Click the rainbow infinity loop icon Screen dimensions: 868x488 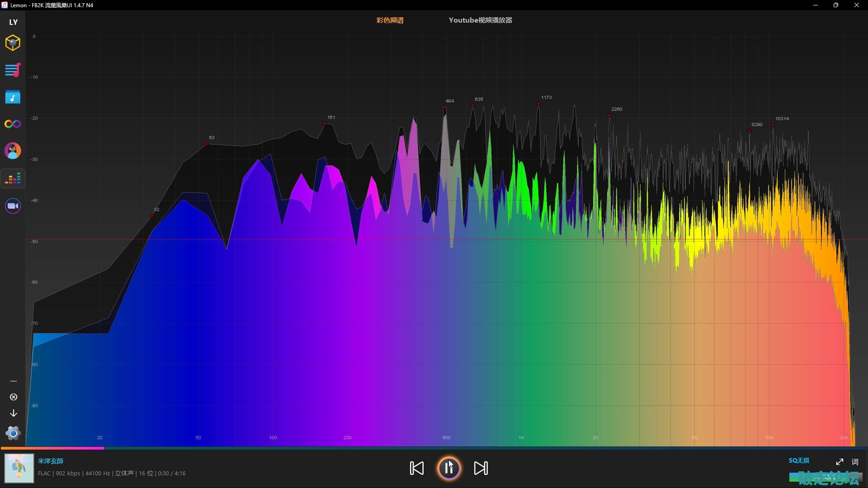pyautogui.click(x=13, y=124)
